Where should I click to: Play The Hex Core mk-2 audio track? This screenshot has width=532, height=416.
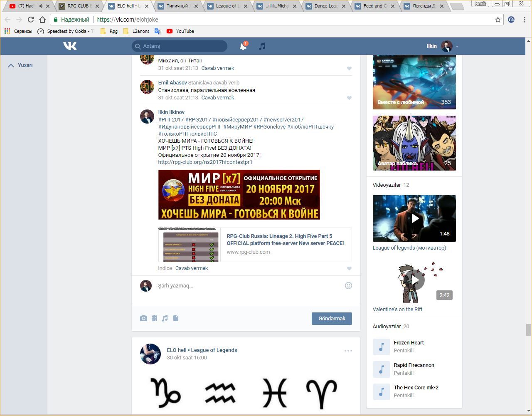click(381, 391)
